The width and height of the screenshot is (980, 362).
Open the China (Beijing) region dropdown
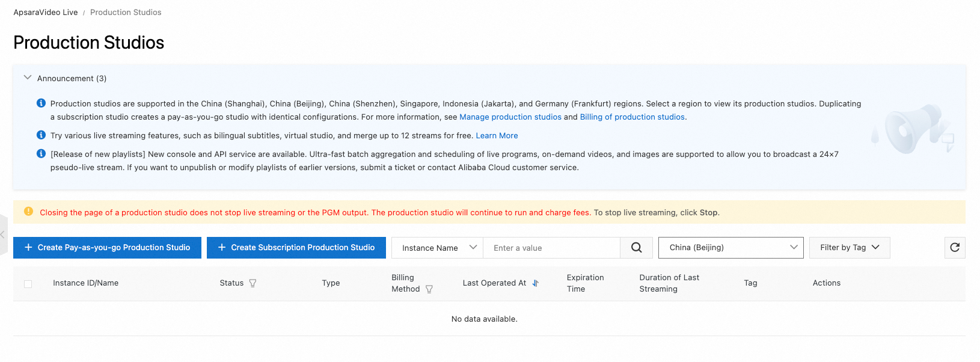point(730,248)
